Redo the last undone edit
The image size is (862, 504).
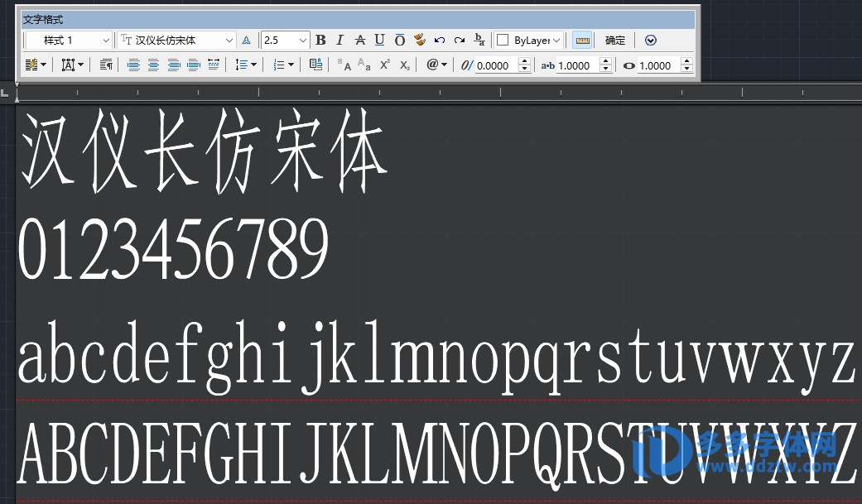(x=460, y=40)
